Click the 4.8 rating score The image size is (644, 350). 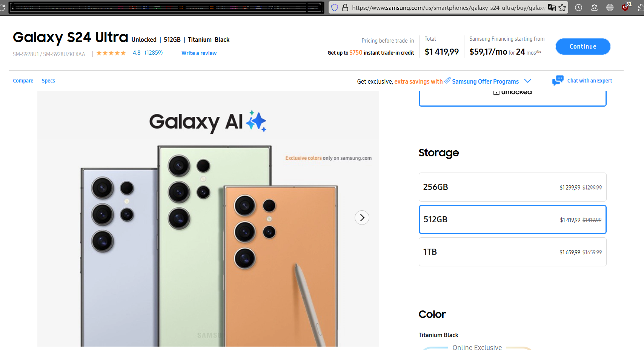click(x=137, y=53)
